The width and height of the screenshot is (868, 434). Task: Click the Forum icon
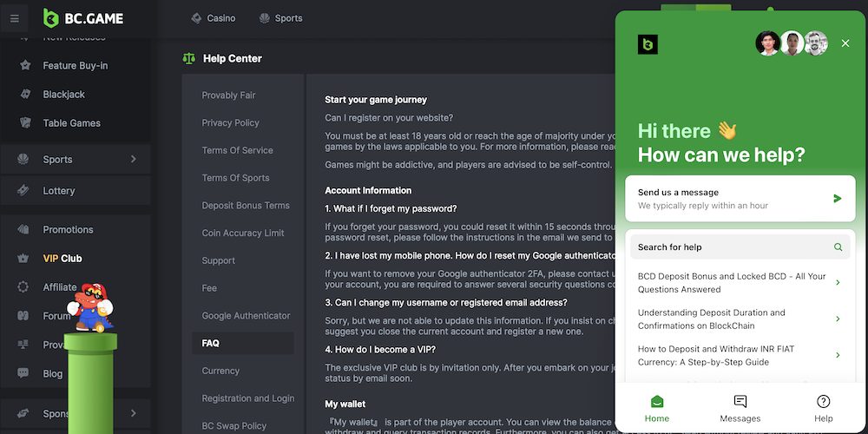tap(23, 316)
